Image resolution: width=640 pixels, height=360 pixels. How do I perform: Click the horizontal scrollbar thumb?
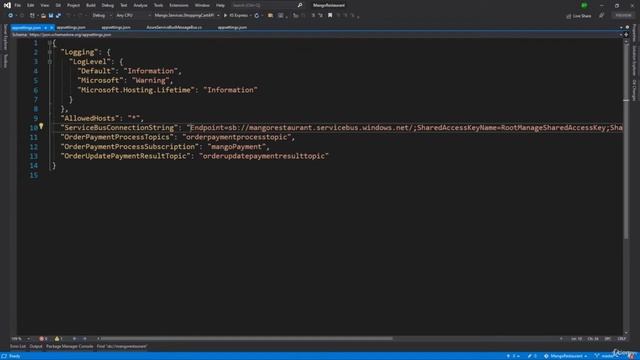(x=247, y=338)
